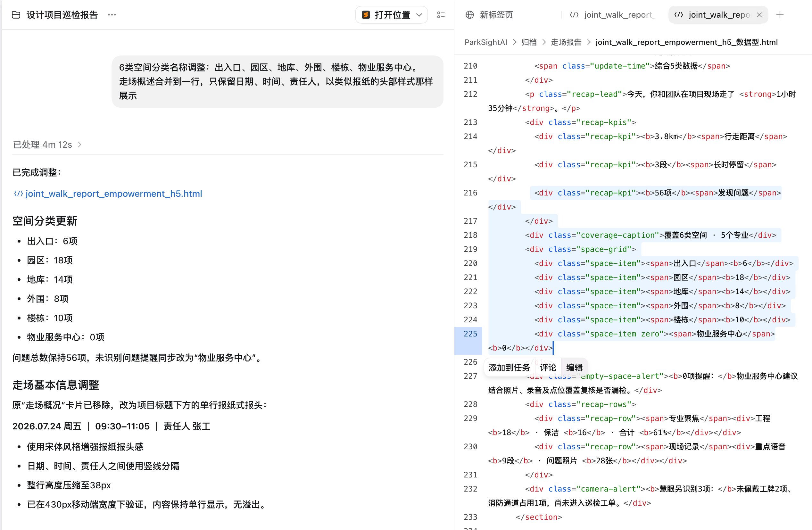The width and height of the screenshot is (812, 530).
Task: Open the joint_walk_report_empowerment_h5.html link
Action: point(114,194)
